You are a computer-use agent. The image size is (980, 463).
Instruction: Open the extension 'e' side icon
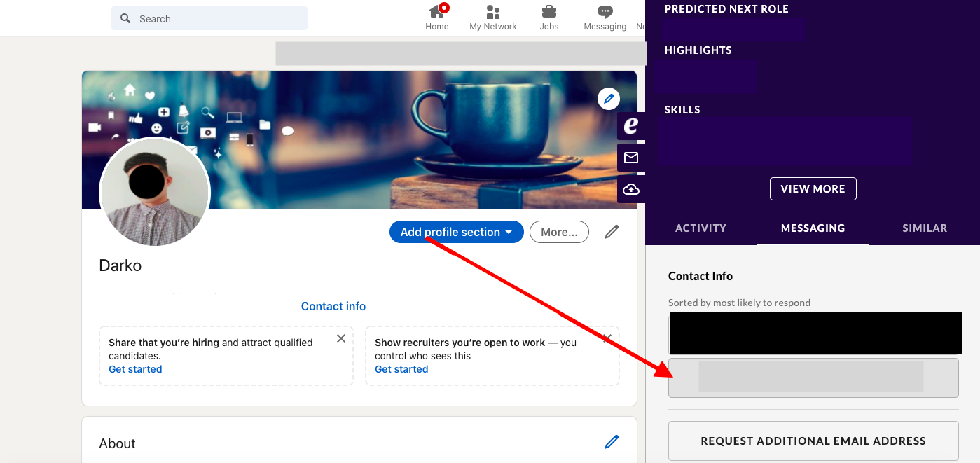(631, 126)
